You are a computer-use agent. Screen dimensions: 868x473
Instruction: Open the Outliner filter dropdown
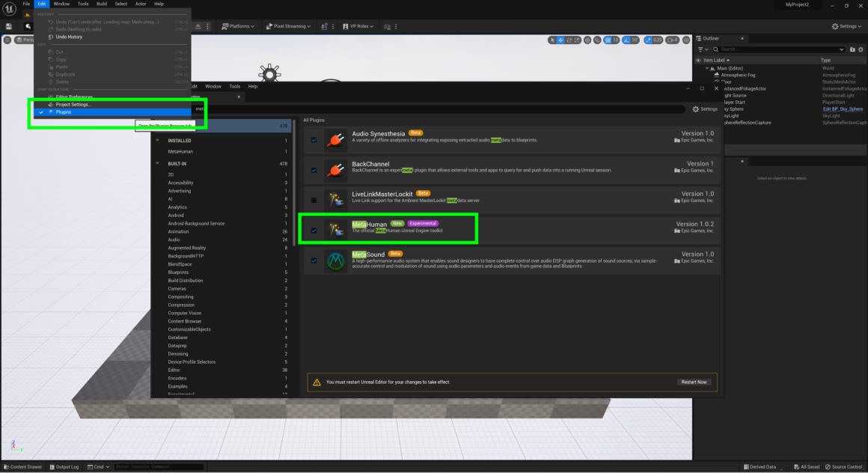[x=703, y=49]
